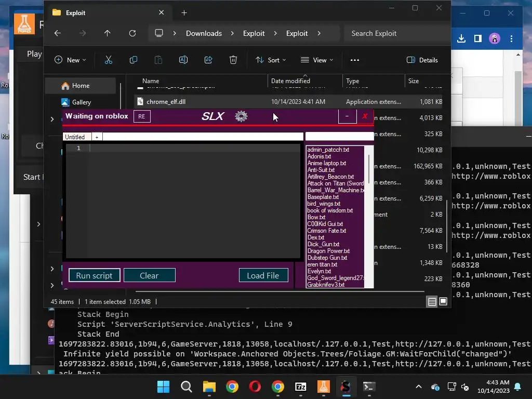The image size is (532, 399).
Task: Select Dragon Power.txt script
Action: pos(328,251)
